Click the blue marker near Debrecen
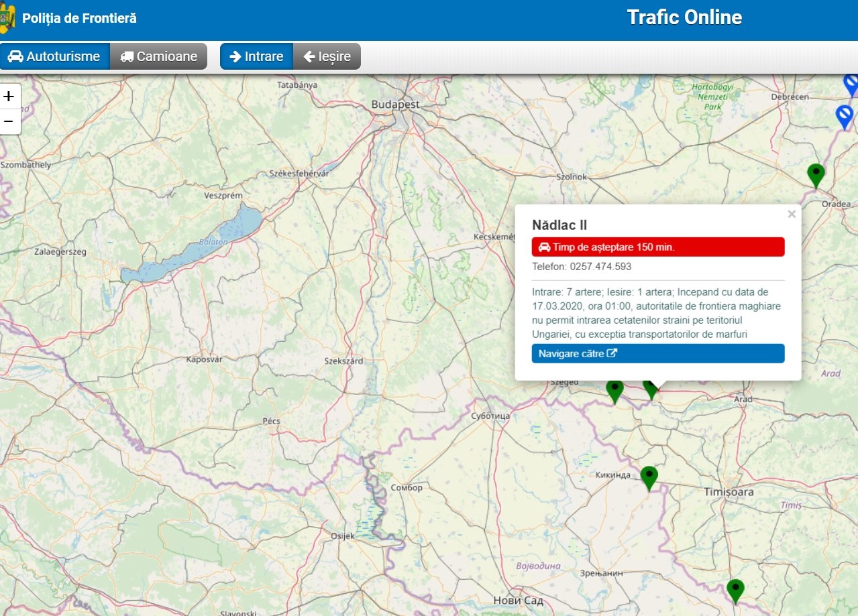 (x=844, y=116)
